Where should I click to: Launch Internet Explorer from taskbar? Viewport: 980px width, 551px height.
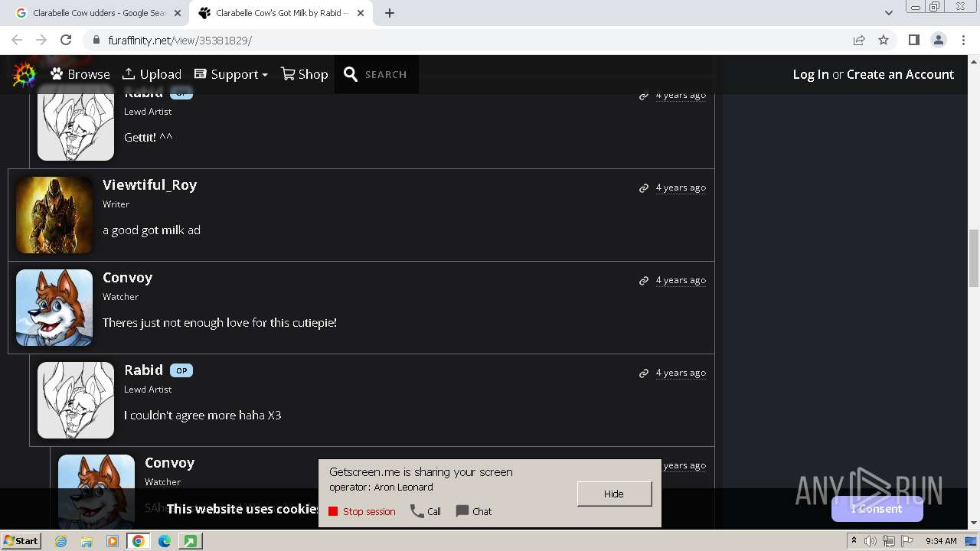pos(61,541)
